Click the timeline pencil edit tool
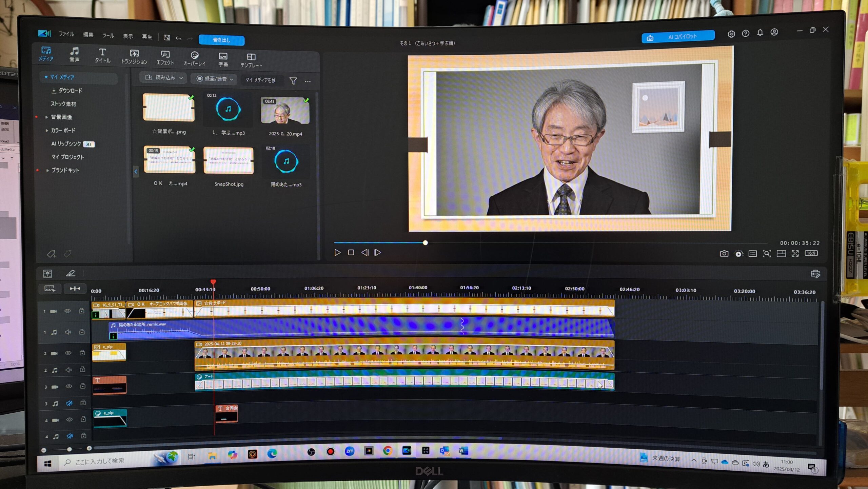868x489 pixels. click(71, 273)
